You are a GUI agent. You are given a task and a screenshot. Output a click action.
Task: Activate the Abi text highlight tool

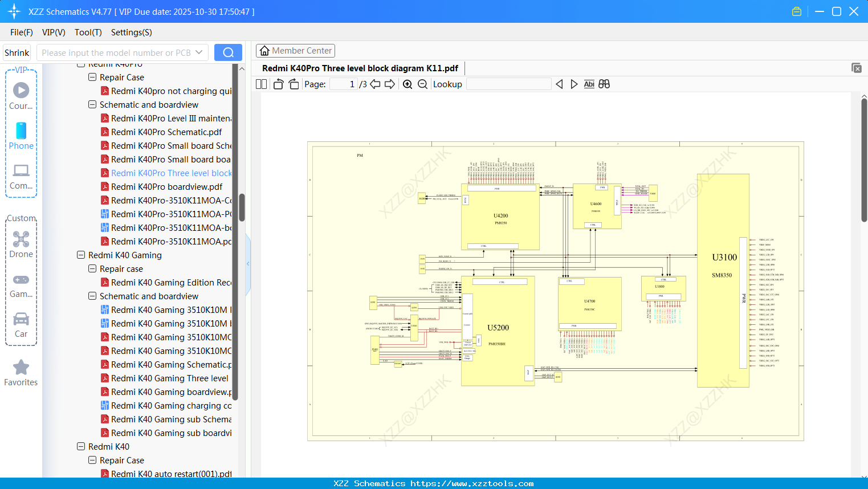pos(589,84)
